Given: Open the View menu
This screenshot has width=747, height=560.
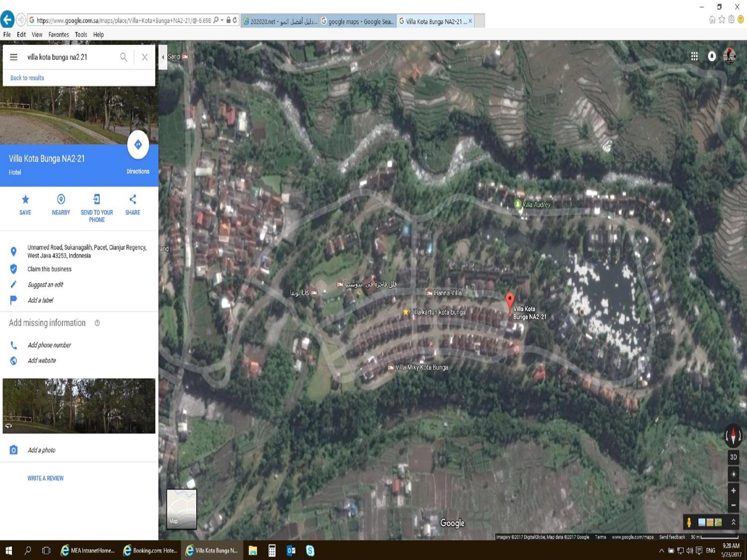Looking at the screenshot, I should coord(37,35).
